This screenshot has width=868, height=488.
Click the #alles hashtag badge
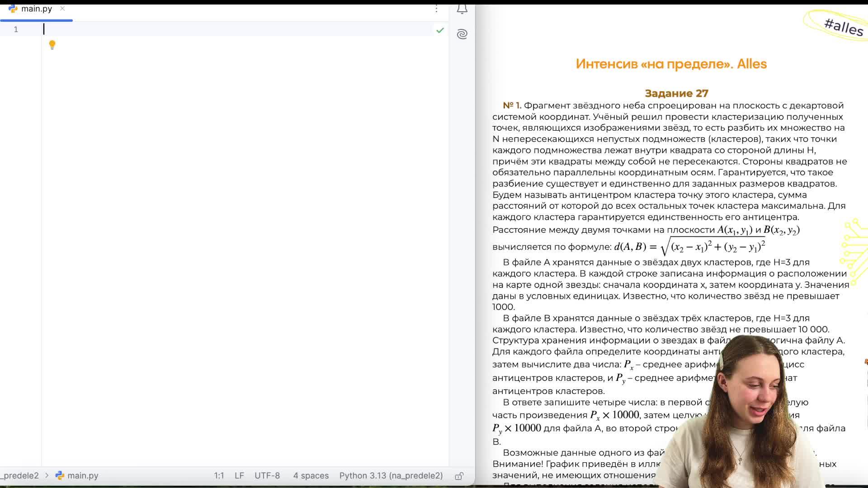843,27
